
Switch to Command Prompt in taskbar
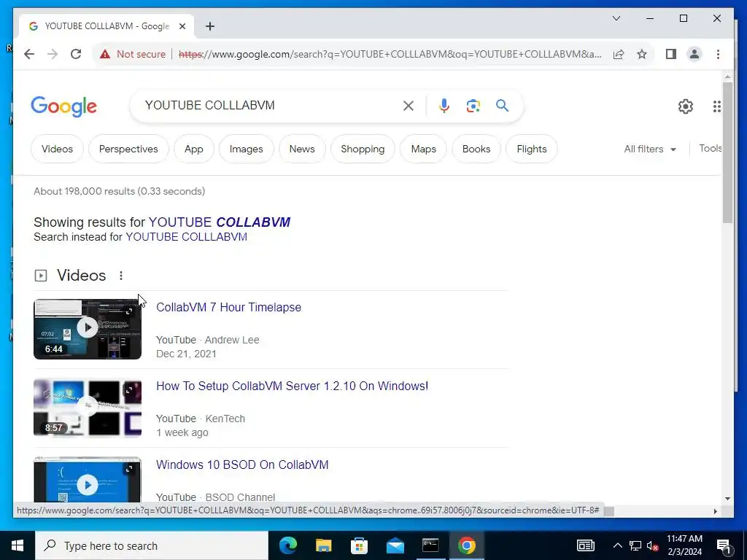click(x=430, y=545)
